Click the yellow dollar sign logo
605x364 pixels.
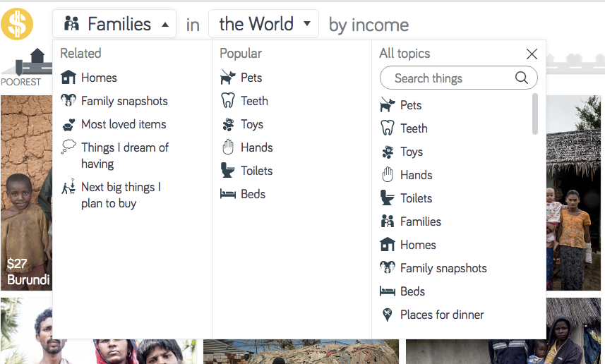coord(18,23)
